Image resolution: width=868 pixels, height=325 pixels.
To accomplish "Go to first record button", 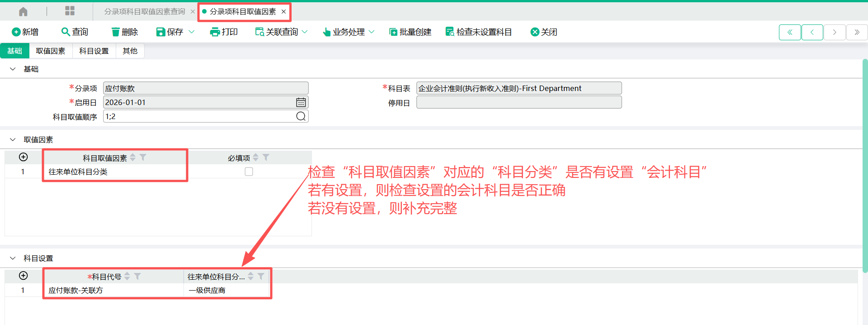I will (x=790, y=32).
